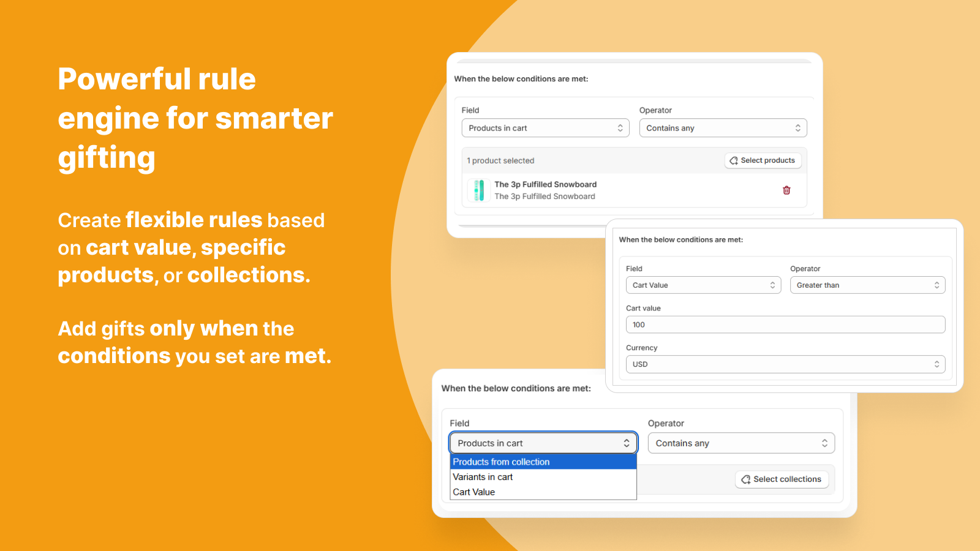The image size is (980, 551).
Task: Open the snowboard product thumbnail
Action: click(x=479, y=190)
